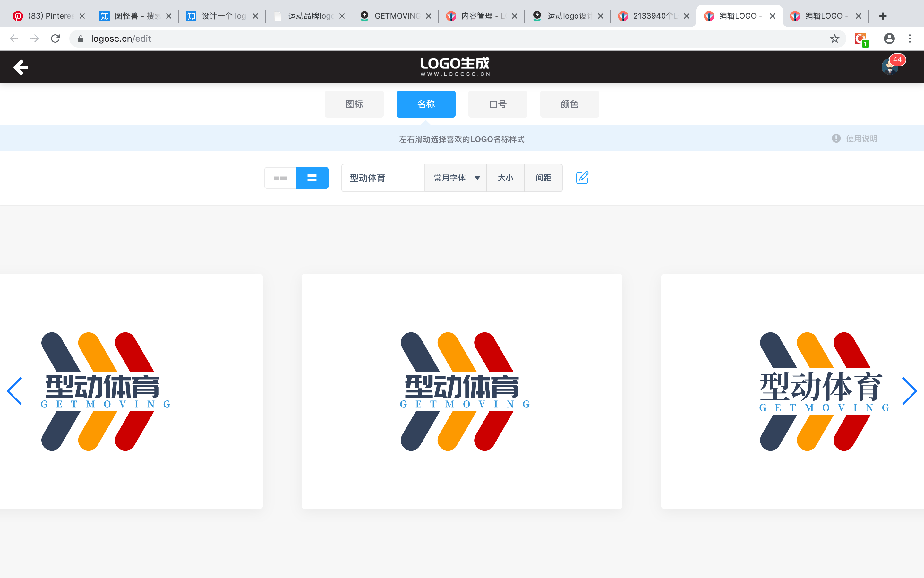Screen dimensions: 924x578
Task: Switch to horizontal layout toggle
Action: click(x=280, y=178)
